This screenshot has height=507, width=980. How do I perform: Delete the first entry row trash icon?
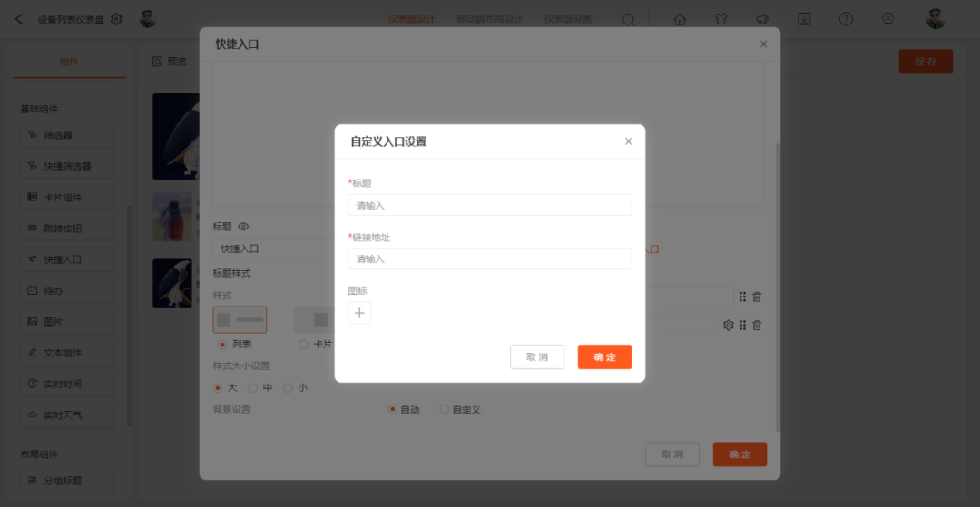(757, 297)
